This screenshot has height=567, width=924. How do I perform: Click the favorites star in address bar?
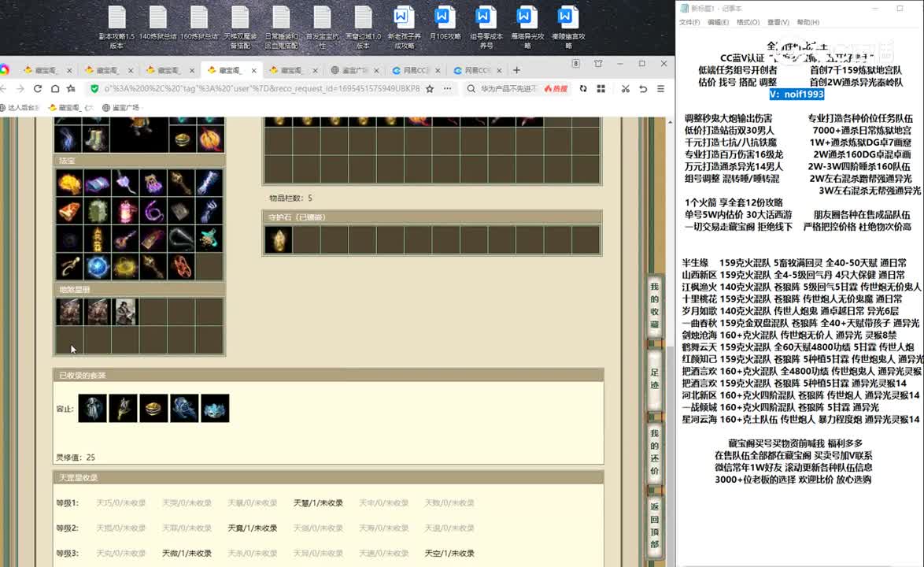[x=430, y=88]
